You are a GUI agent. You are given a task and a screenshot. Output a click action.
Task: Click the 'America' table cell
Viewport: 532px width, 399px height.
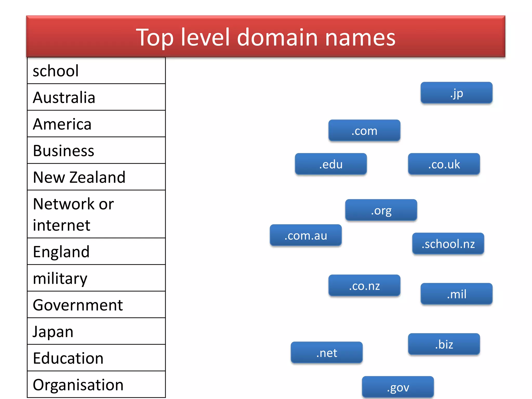[x=96, y=124]
